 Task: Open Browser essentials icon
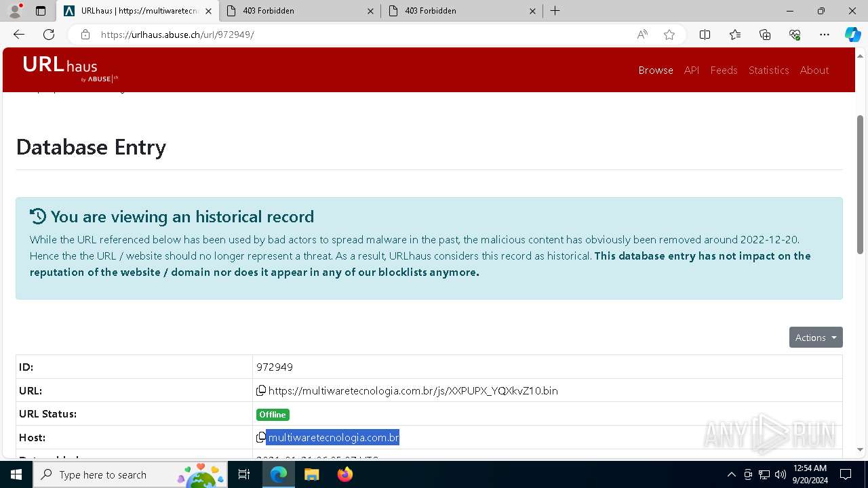[x=795, y=35]
